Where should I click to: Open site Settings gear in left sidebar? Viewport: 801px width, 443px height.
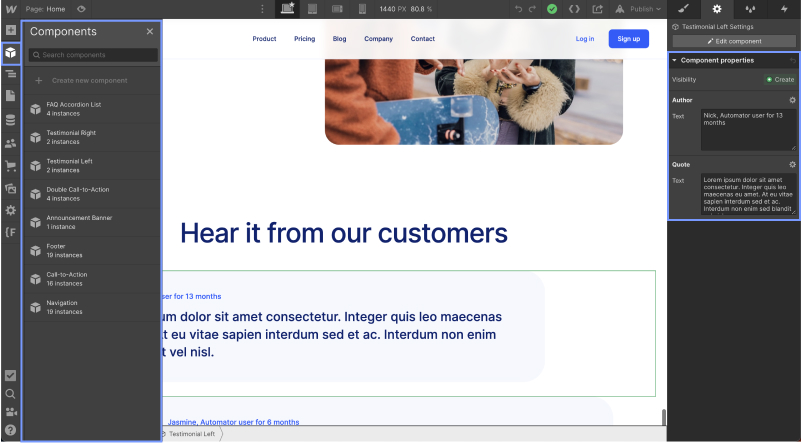pos(11,210)
